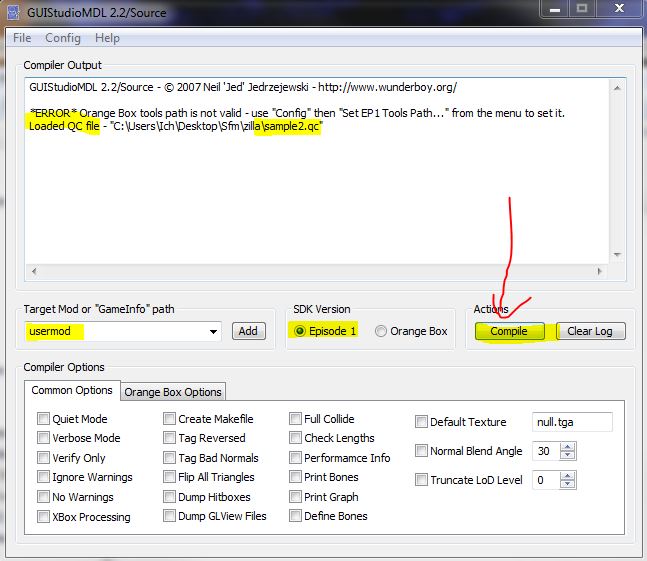The width and height of the screenshot is (647, 561).
Task: Decrease Normal Blend Angle with down arrow
Action: pos(568,455)
